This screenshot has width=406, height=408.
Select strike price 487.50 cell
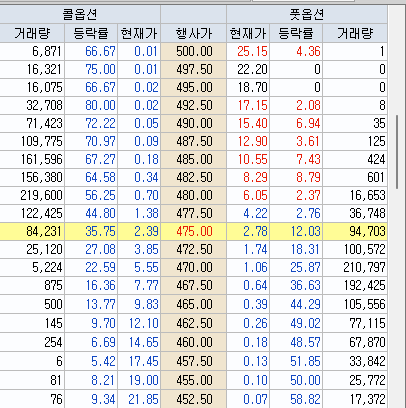(194, 142)
